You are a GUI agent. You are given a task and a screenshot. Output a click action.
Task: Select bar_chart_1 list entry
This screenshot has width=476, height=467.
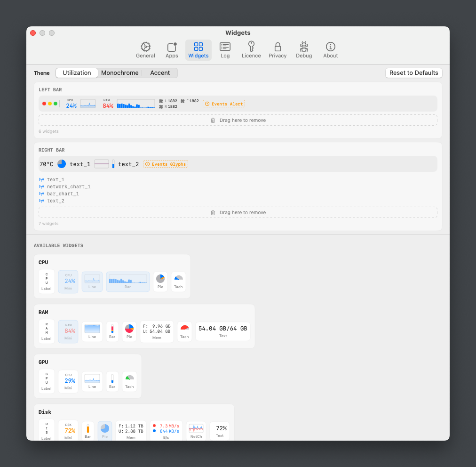[x=59, y=193]
